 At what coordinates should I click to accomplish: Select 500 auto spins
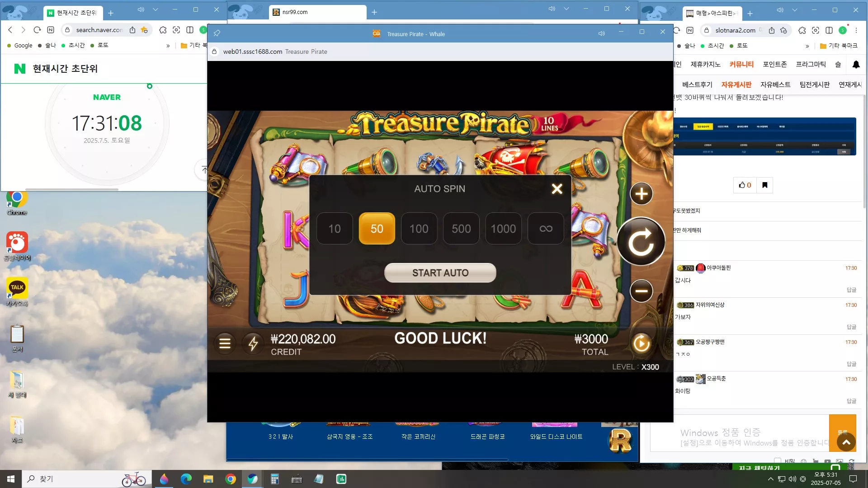point(461,229)
